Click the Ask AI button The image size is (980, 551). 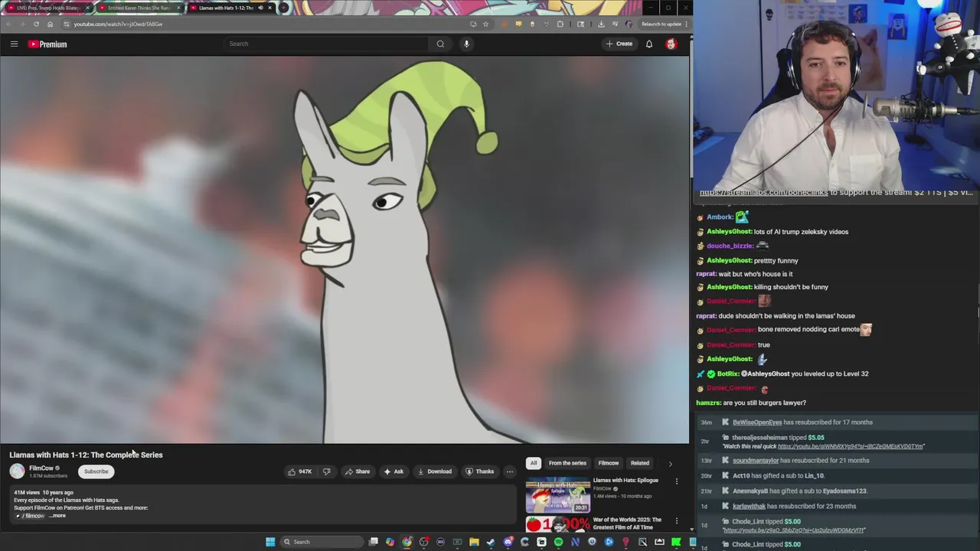coord(394,471)
